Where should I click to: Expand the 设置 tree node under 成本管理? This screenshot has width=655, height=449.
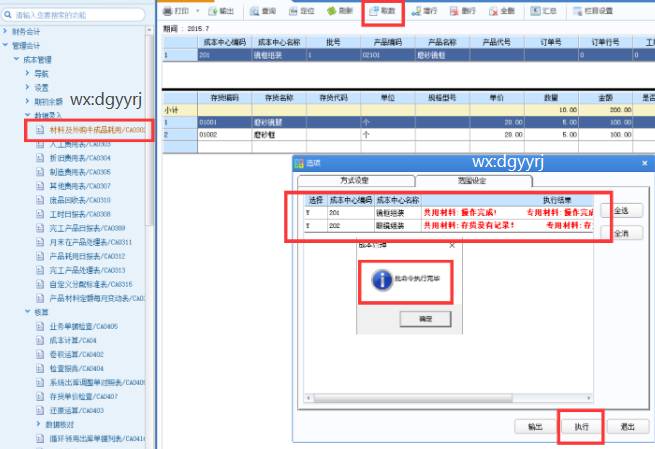click(28, 87)
